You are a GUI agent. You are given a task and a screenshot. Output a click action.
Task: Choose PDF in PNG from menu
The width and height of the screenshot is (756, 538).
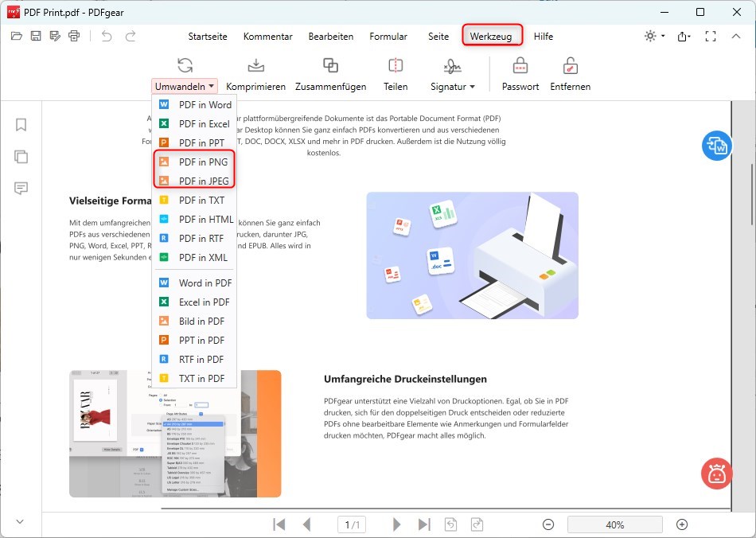click(x=203, y=162)
